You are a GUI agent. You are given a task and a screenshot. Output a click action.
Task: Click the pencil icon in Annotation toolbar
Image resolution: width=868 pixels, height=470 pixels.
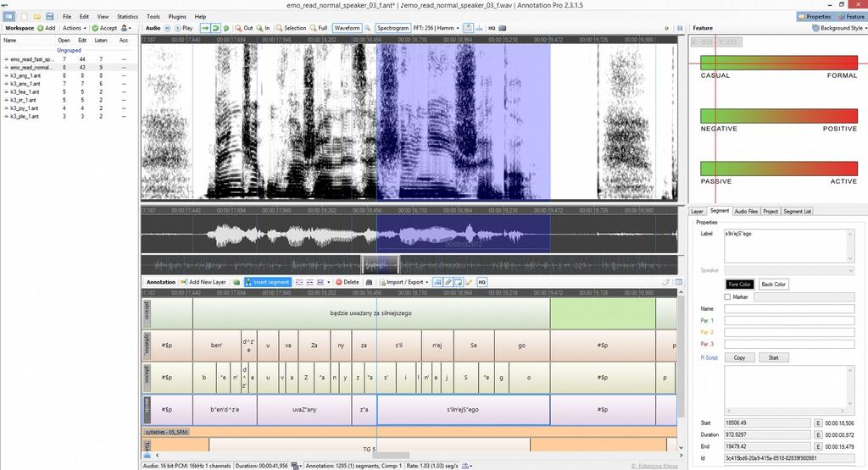pyautogui.click(x=469, y=282)
